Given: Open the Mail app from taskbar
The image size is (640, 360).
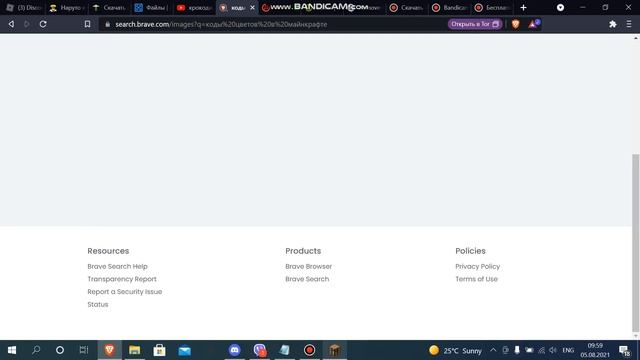Looking at the screenshot, I should click(x=184, y=350).
